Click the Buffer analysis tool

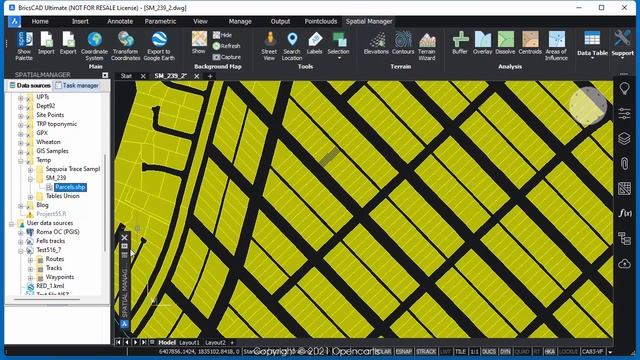click(460, 43)
